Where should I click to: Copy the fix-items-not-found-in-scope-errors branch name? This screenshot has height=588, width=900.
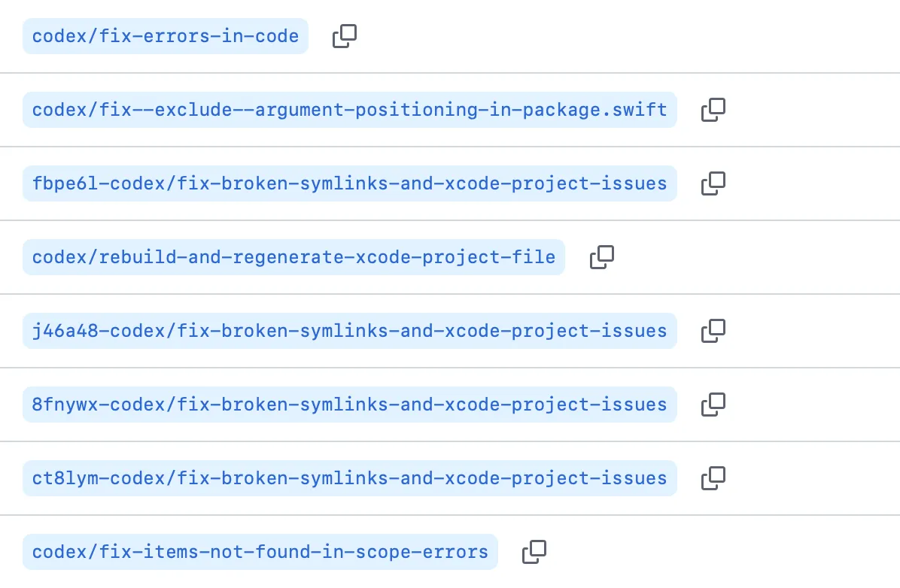click(x=534, y=552)
